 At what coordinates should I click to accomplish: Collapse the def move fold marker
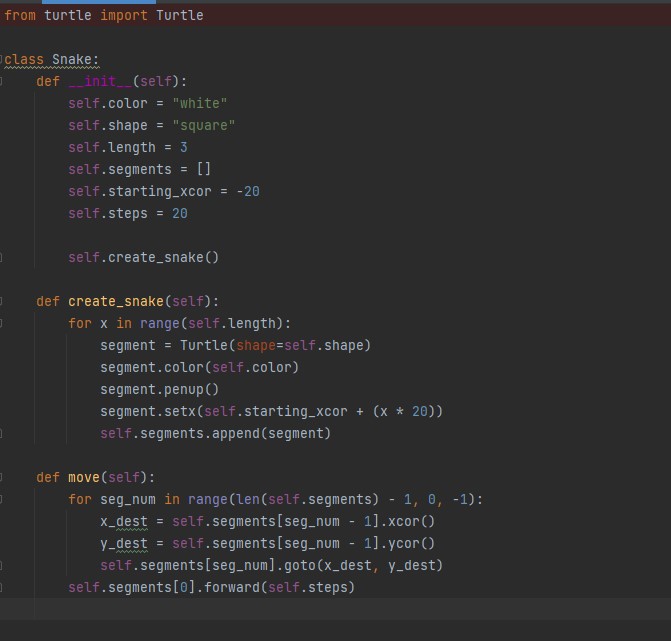(1, 477)
